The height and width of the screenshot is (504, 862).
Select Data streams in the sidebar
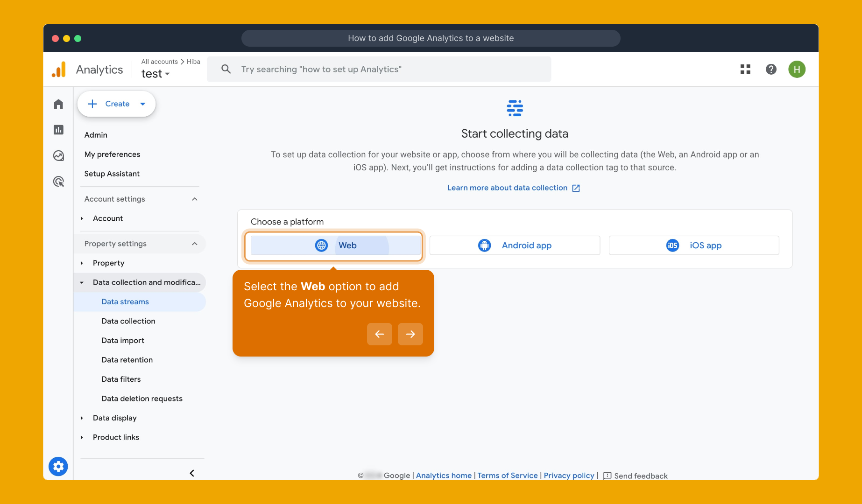tap(125, 301)
